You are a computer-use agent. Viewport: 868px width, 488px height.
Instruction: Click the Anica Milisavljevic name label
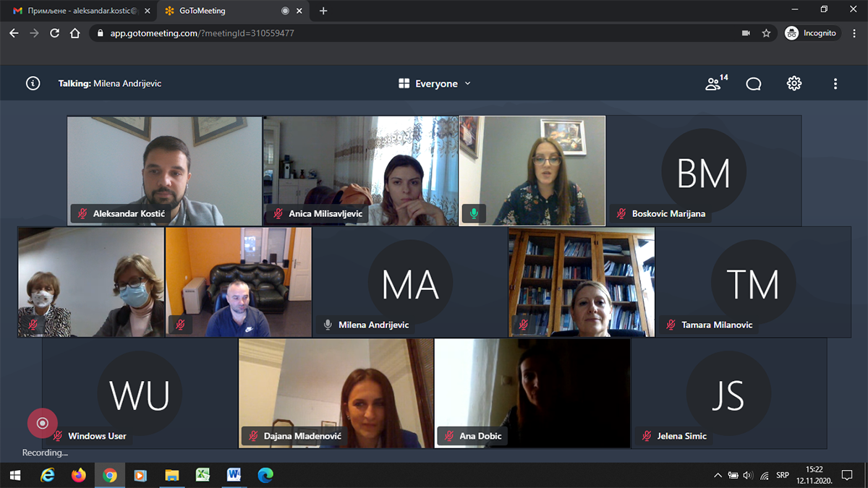pyautogui.click(x=325, y=214)
